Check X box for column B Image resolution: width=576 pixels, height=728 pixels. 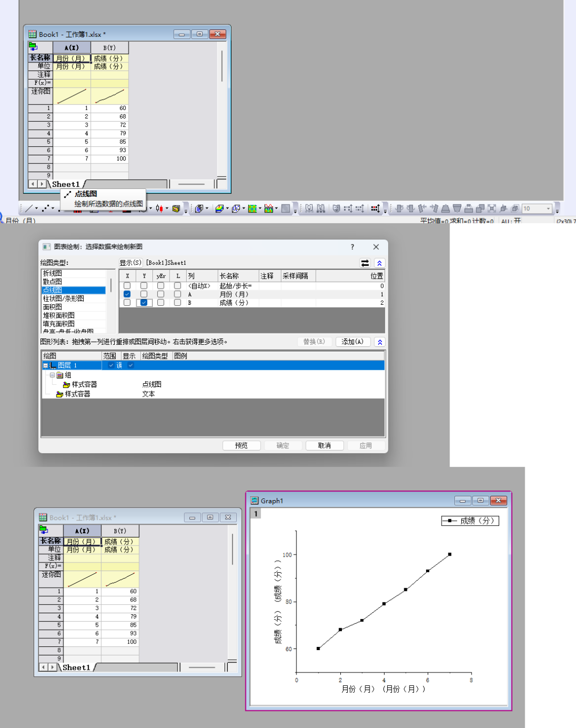click(x=127, y=303)
